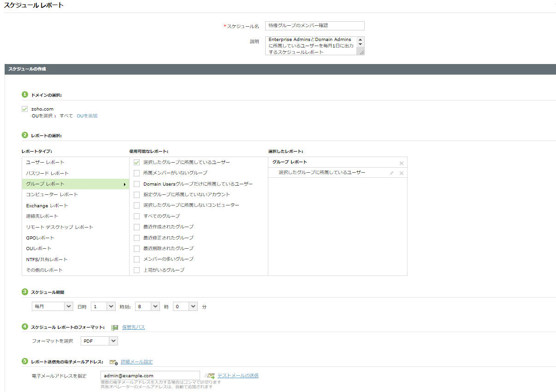Click the resize grip of description box
Viewport: 556px width, 392px height.
point(361,53)
